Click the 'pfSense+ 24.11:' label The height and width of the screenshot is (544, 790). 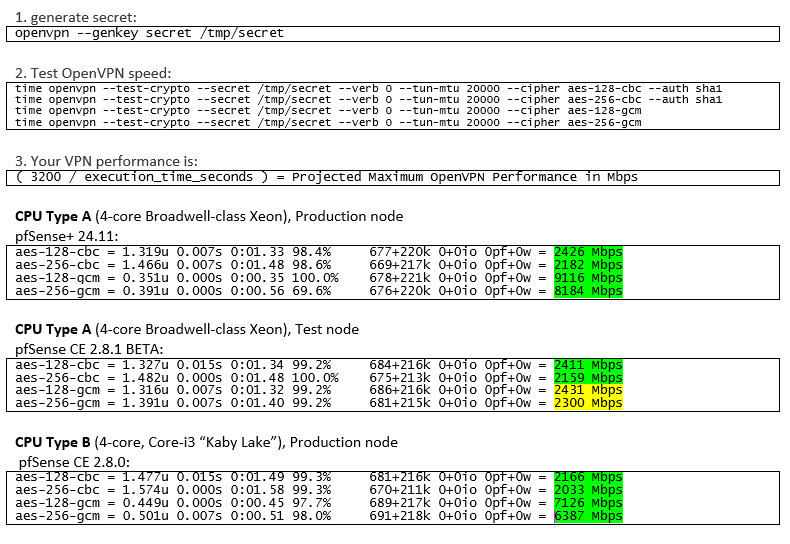[x=67, y=236]
